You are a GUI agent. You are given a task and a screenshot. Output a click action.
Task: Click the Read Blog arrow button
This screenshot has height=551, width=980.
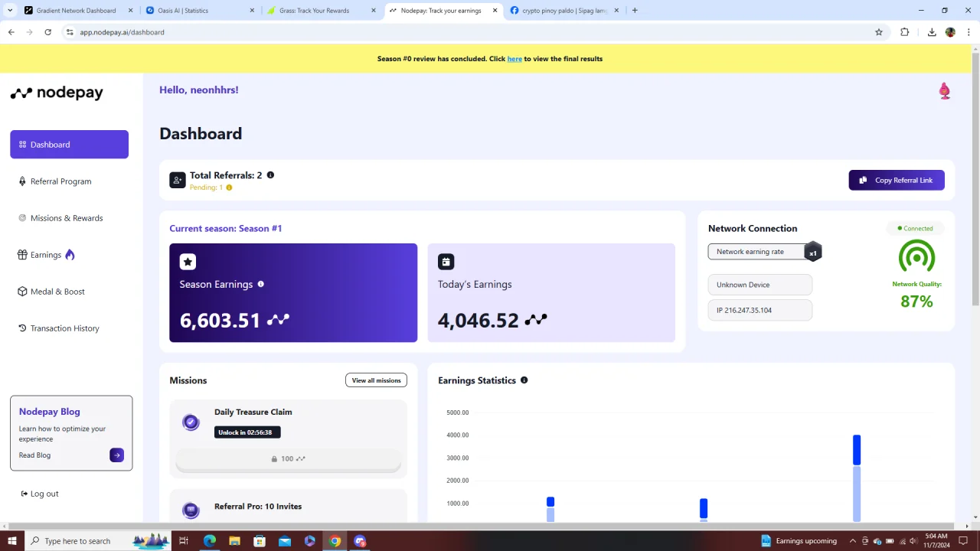coord(116,455)
